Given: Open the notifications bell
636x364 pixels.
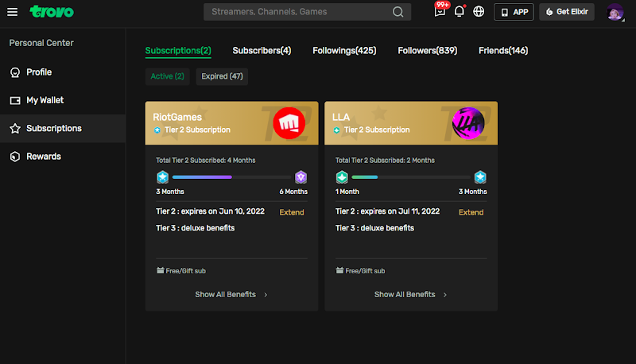Looking at the screenshot, I should point(459,12).
